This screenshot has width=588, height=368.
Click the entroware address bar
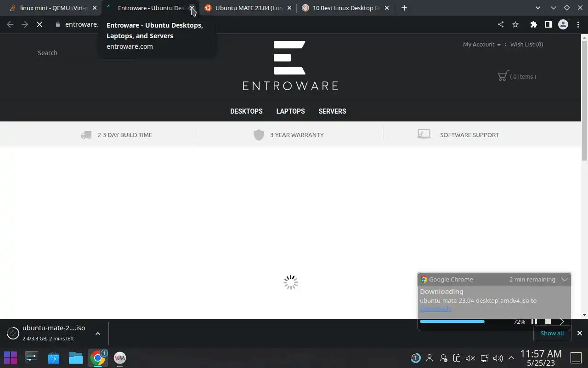[81, 24]
